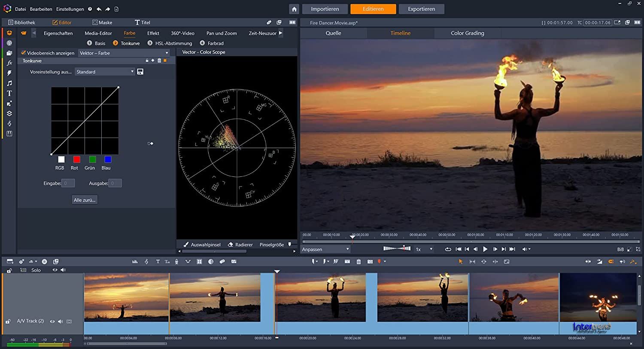Expand the Voreinstellung Standard dropdown
644x349 pixels.
click(x=105, y=72)
